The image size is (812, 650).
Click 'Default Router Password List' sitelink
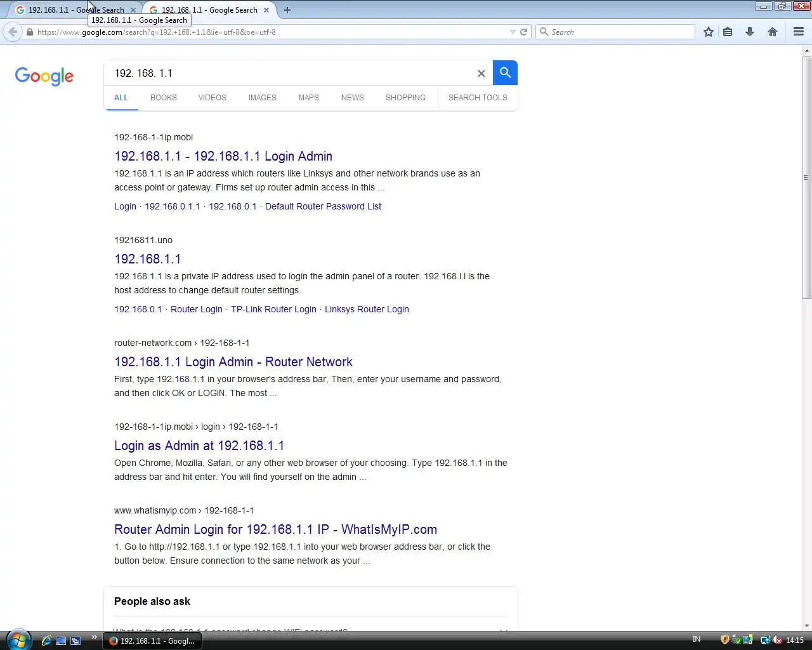click(x=323, y=206)
